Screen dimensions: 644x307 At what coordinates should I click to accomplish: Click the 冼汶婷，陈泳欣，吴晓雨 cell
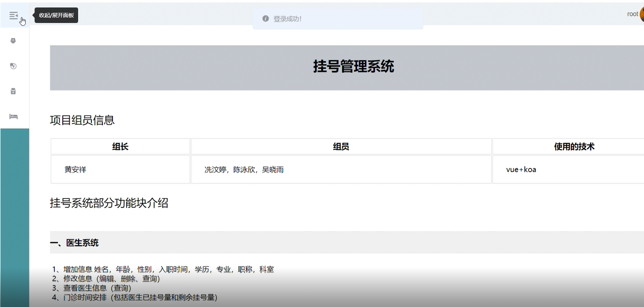tap(341, 169)
